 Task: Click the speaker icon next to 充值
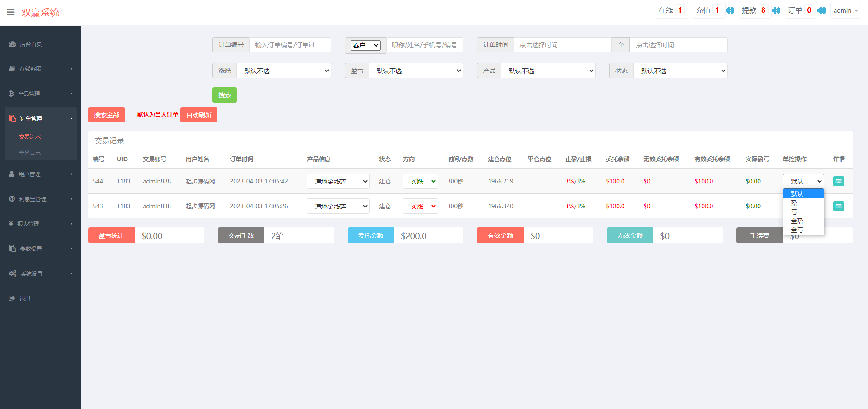[x=730, y=10]
